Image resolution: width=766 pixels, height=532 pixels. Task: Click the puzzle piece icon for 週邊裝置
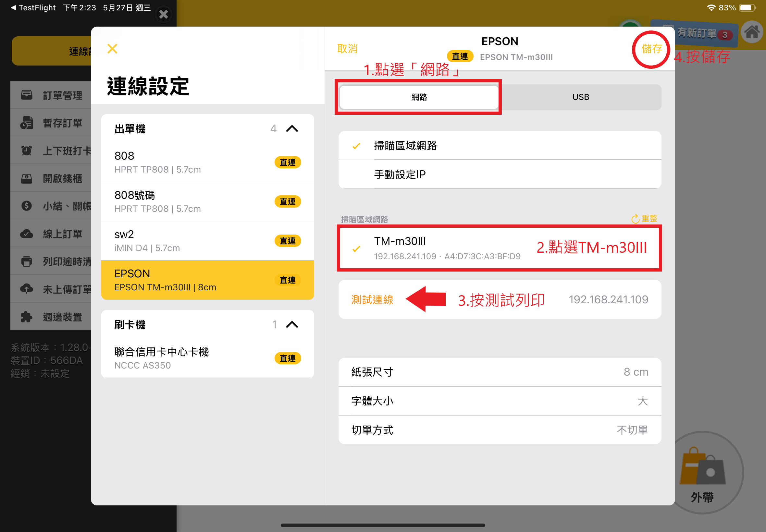pyautogui.click(x=27, y=317)
